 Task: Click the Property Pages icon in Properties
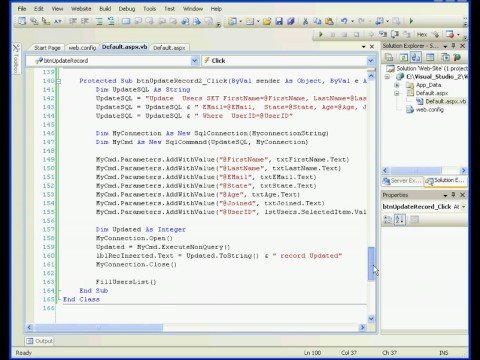[414, 220]
